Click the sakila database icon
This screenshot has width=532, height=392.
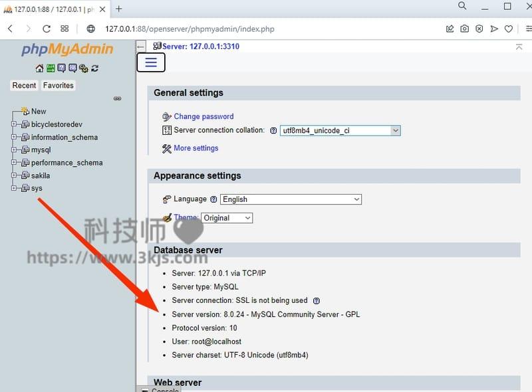pyautogui.click(x=25, y=175)
